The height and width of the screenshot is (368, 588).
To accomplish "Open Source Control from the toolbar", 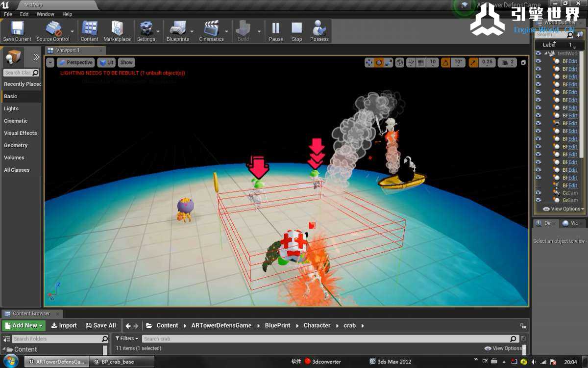I will [x=53, y=31].
